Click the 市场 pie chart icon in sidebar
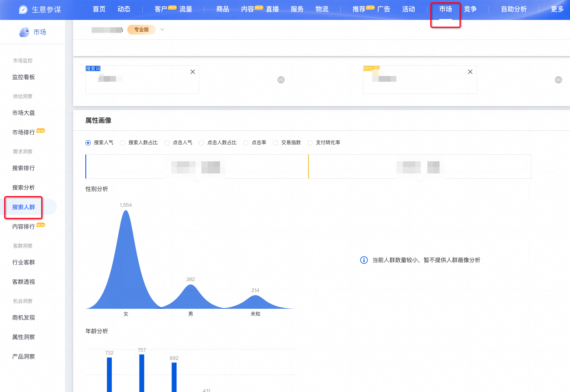Image resolution: width=570 pixels, height=392 pixels. pos(24,32)
